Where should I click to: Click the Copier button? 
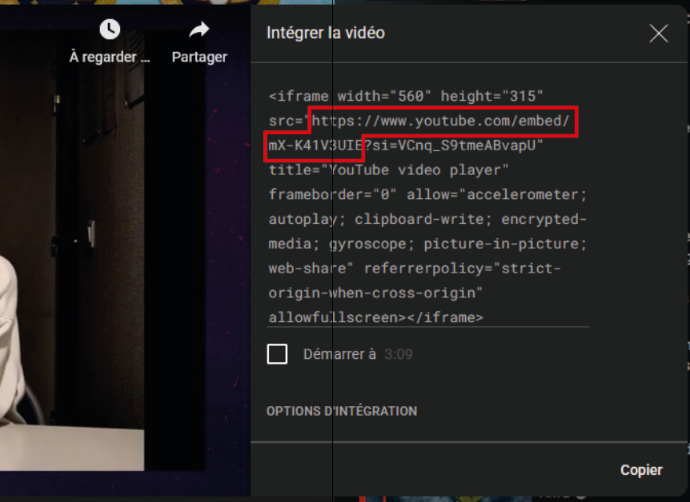pyautogui.click(x=641, y=470)
